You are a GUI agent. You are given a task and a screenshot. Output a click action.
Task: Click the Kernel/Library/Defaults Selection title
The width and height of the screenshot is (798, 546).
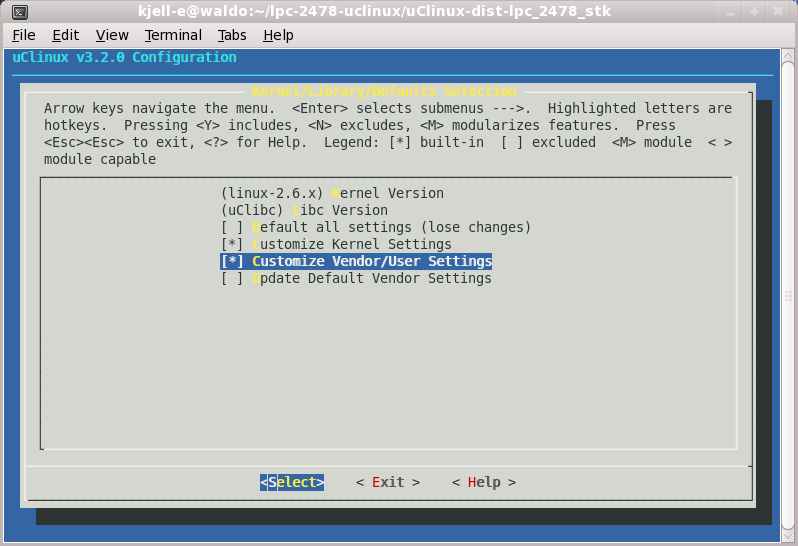tap(384, 91)
